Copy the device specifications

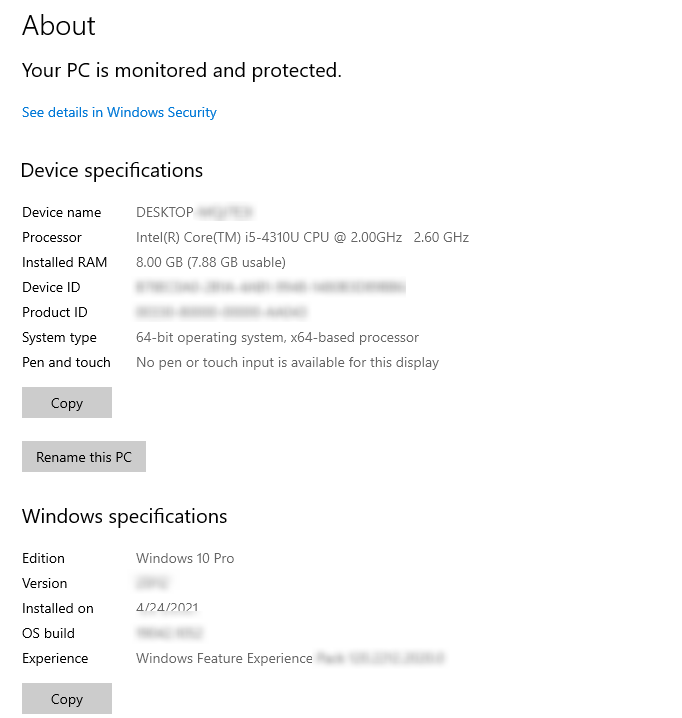tap(67, 403)
